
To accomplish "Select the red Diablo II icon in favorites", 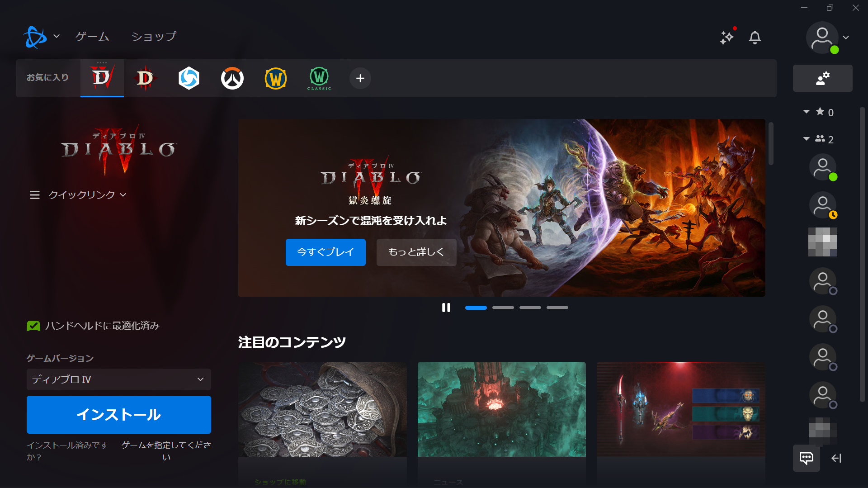I will click(145, 78).
